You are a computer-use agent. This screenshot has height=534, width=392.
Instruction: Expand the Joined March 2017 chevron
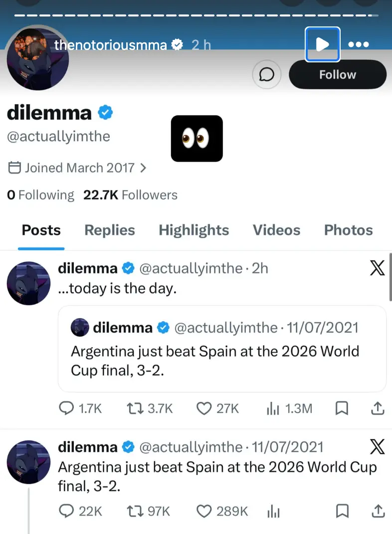tap(143, 168)
